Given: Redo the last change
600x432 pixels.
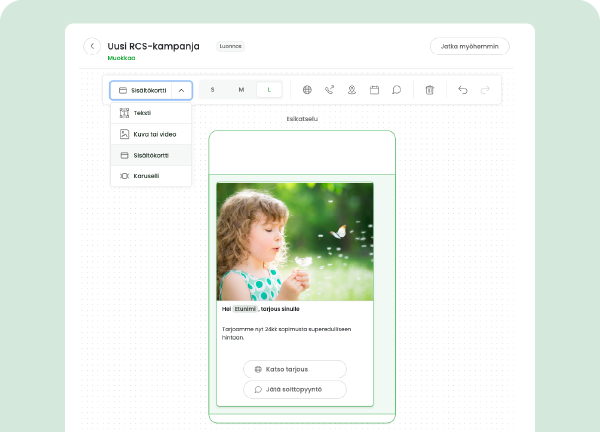Looking at the screenshot, I should [x=485, y=90].
